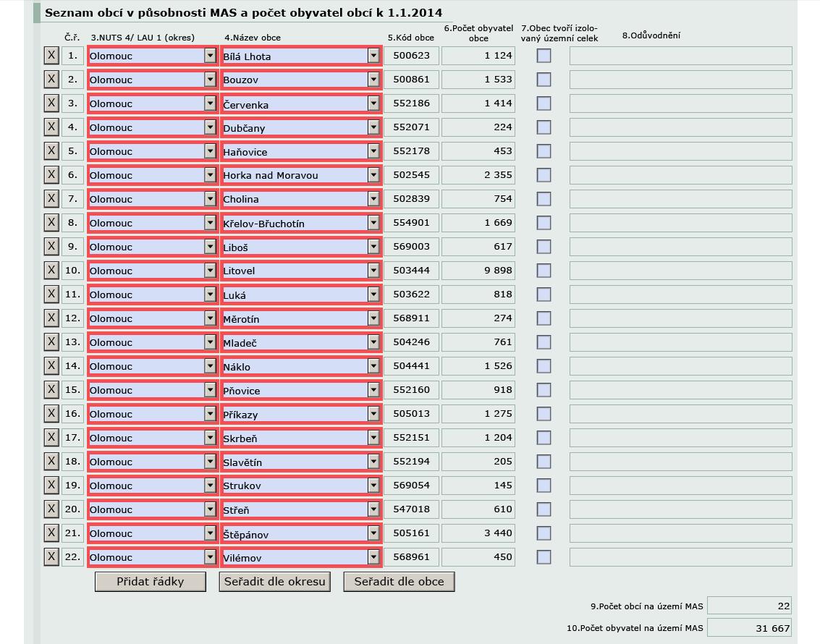Open the municipality dropdown showing Bouzov

(373, 80)
